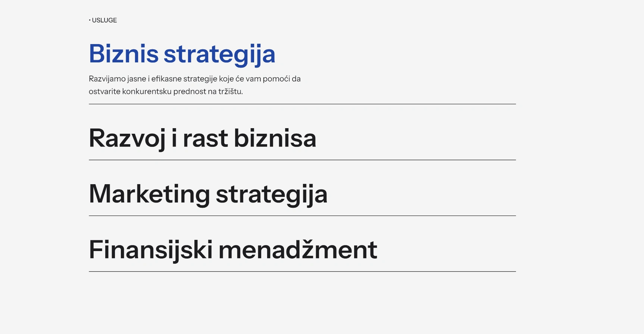Click the word konkurentsku in the description
This screenshot has height=334, width=644.
coord(147,92)
